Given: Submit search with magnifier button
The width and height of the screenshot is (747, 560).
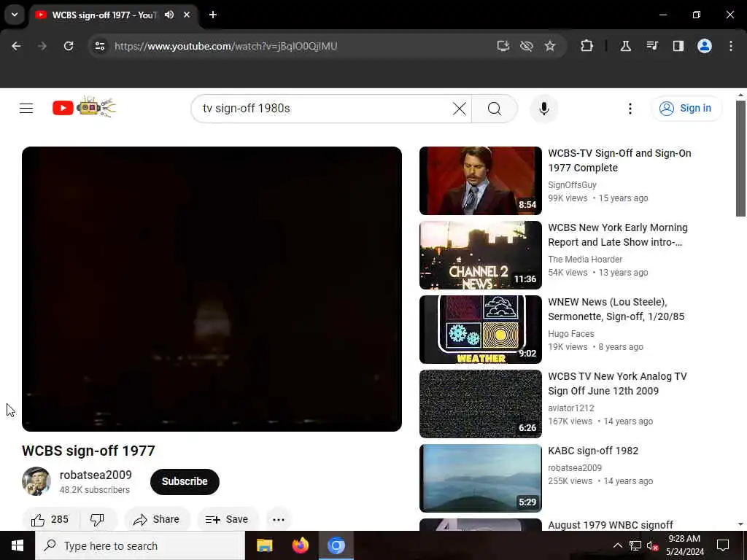Looking at the screenshot, I should point(495,109).
